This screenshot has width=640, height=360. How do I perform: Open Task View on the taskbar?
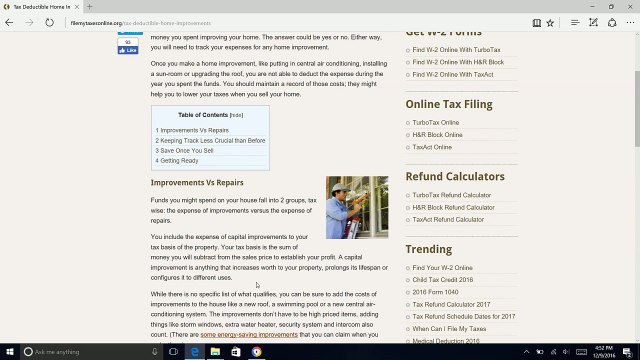[x=173, y=351]
